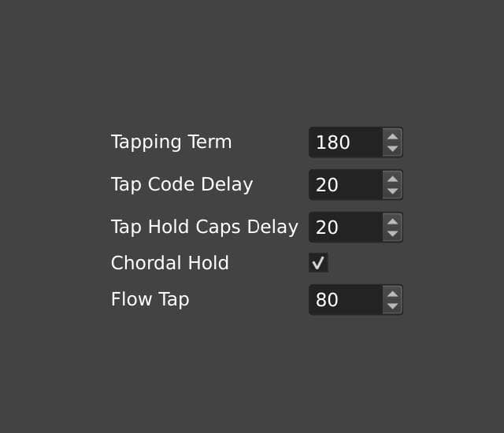
Task: Decrement Tap Hold Caps Delay
Action: [392, 234]
